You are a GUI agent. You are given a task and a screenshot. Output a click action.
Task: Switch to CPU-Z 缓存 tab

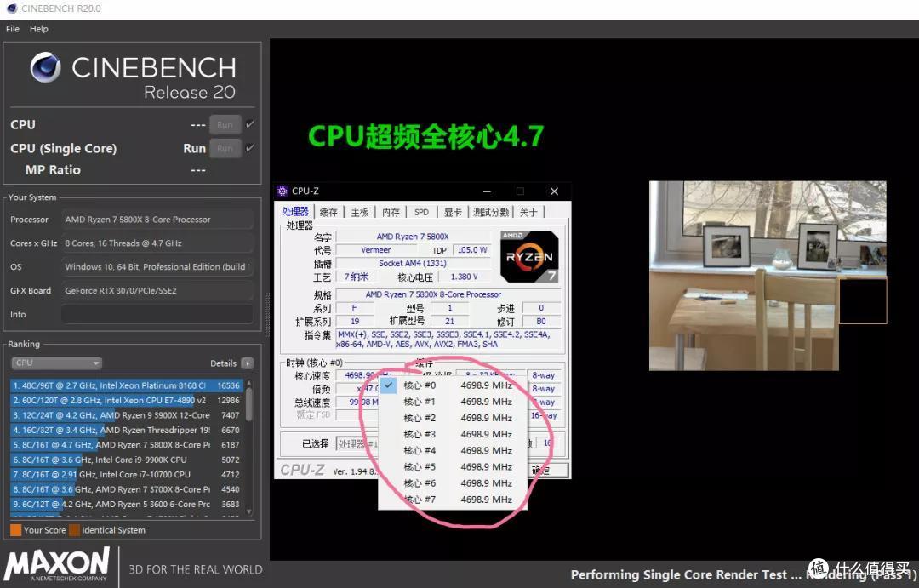(328, 212)
